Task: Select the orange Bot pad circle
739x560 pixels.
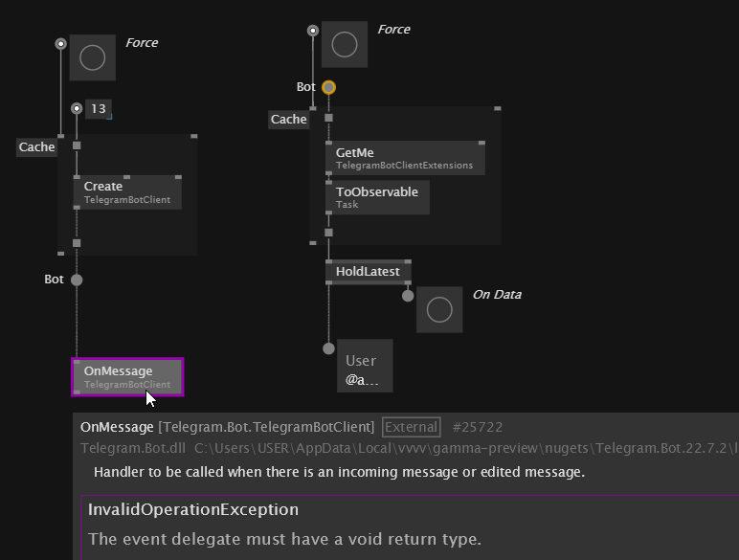Action: [x=328, y=87]
